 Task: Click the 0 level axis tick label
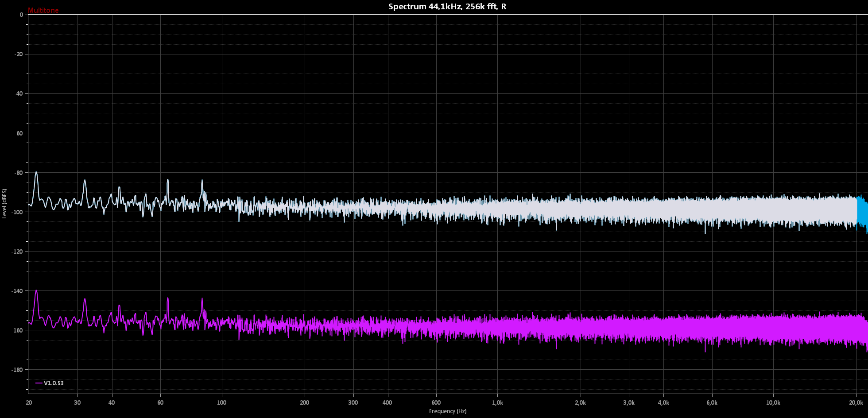pyautogui.click(x=21, y=15)
